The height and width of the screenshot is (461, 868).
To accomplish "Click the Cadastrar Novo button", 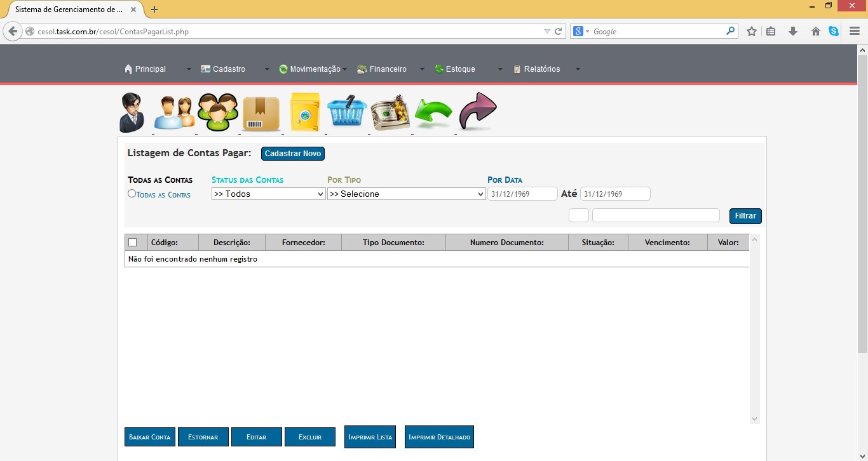I will [x=293, y=154].
